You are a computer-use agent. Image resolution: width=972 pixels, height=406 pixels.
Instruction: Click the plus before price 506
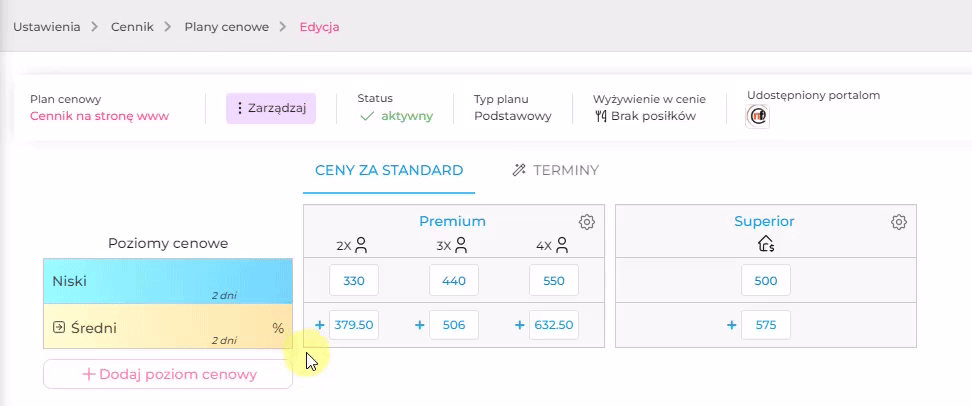pos(420,325)
